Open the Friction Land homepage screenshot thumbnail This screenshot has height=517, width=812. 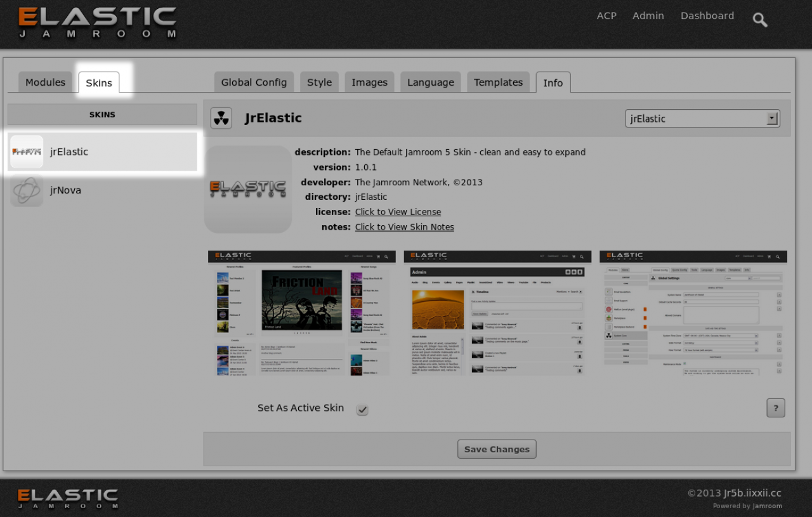point(302,313)
